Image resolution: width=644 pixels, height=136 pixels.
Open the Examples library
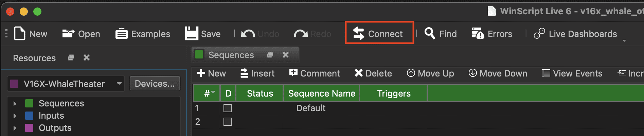[x=143, y=34]
